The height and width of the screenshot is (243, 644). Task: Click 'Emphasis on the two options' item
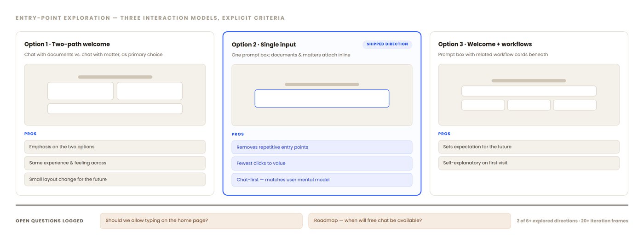[115, 147]
